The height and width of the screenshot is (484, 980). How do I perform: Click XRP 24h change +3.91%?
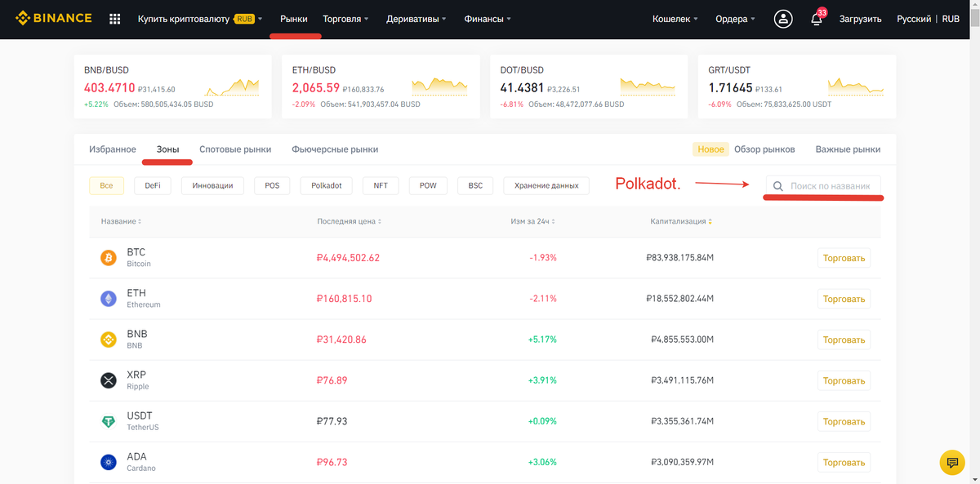[x=542, y=380]
